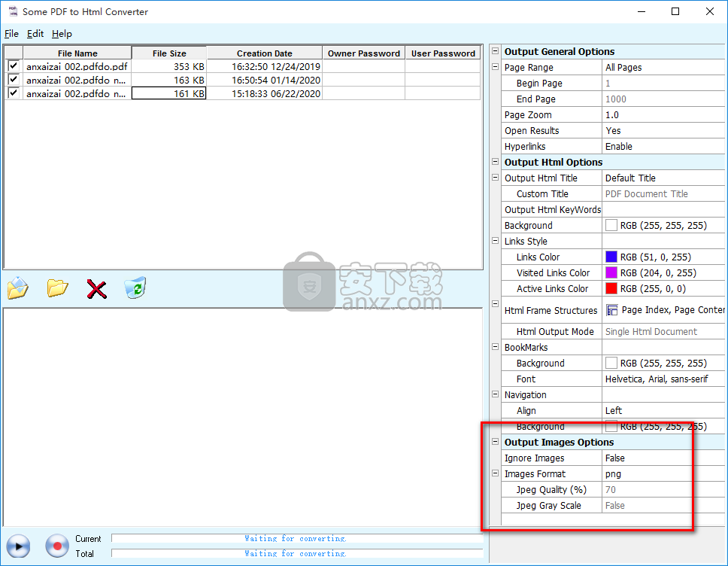Click the Html Background white color swatch

pyautogui.click(x=611, y=225)
